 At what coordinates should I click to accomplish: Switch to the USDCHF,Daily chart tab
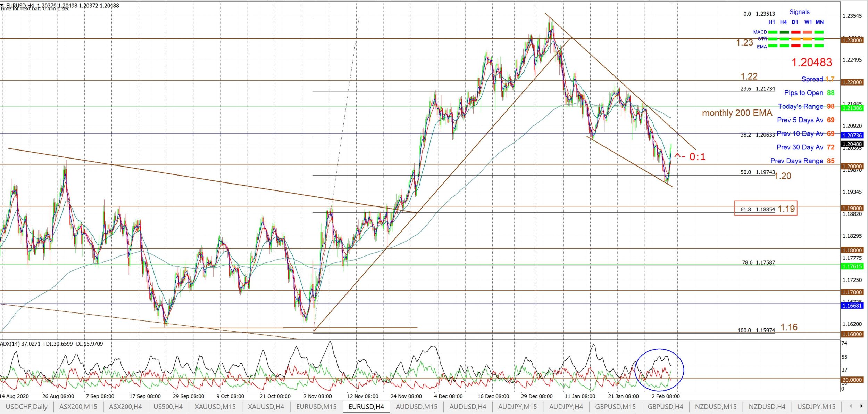[26, 406]
